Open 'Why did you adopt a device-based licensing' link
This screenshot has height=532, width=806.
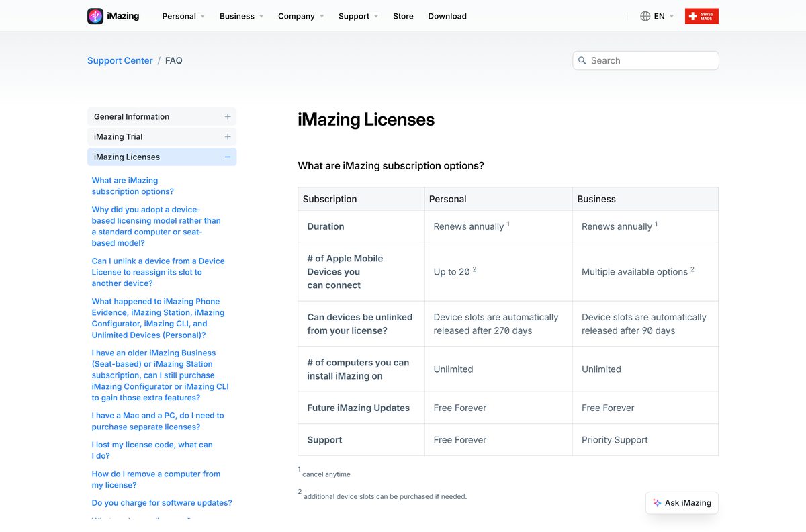click(156, 226)
